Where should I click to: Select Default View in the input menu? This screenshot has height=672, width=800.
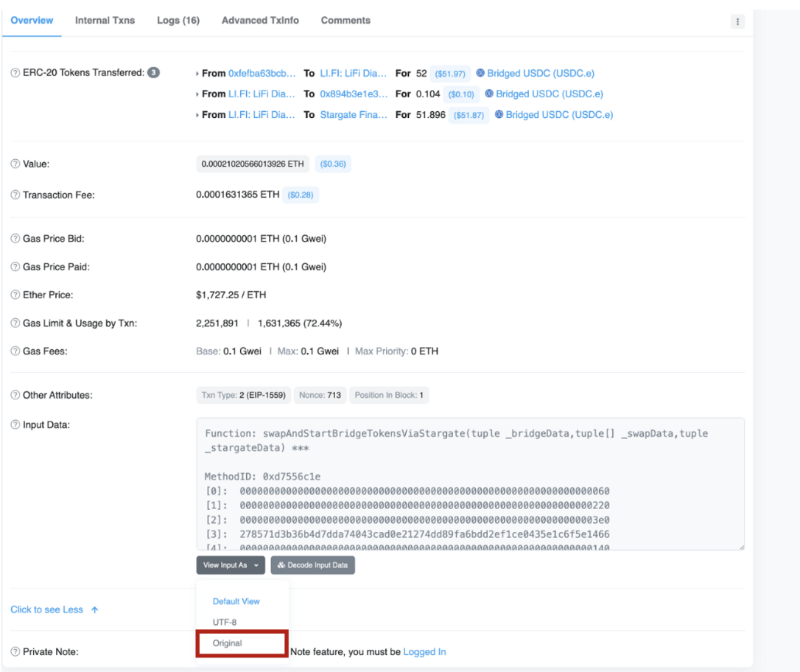coord(236,601)
